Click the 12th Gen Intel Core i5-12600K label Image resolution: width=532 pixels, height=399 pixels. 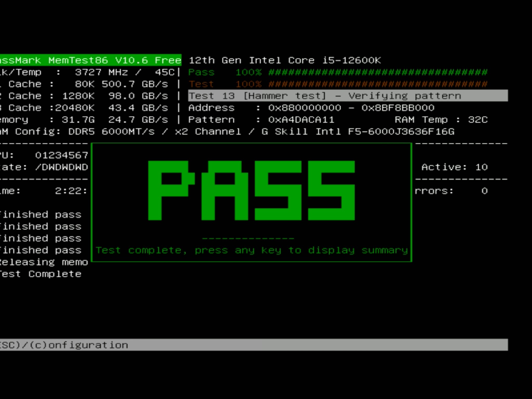click(285, 60)
